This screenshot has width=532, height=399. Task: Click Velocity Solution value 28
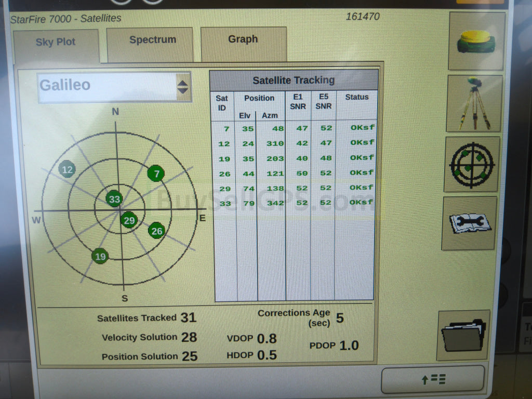[x=189, y=337]
